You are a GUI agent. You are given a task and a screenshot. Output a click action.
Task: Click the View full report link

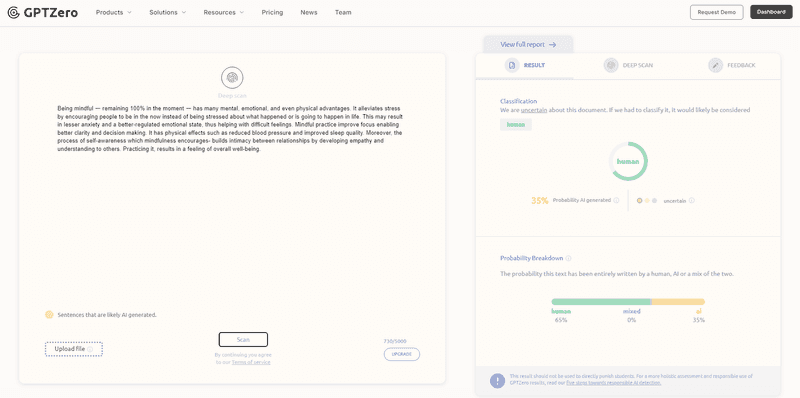528,44
